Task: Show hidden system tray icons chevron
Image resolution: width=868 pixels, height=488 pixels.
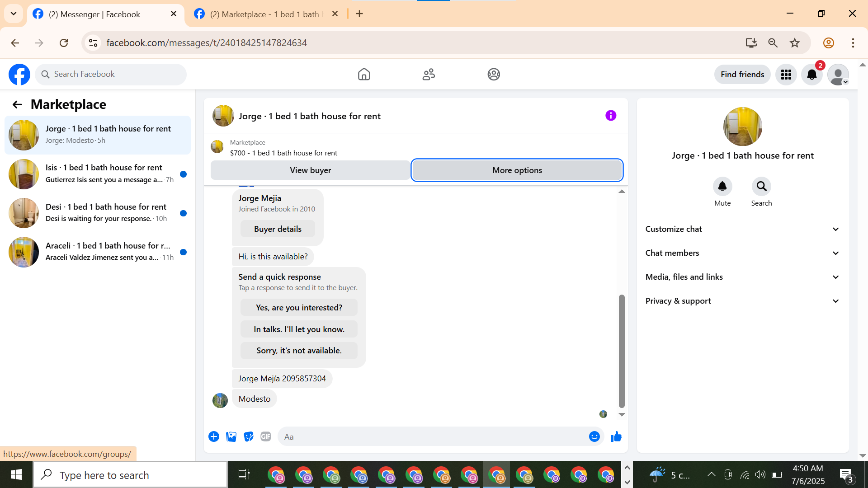Action: pos(711,474)
